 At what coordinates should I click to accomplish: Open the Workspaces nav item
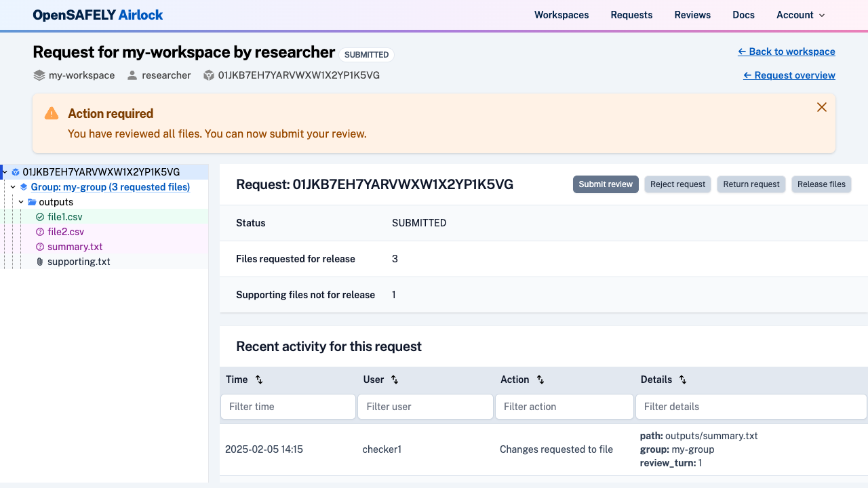tap(561, 15)
